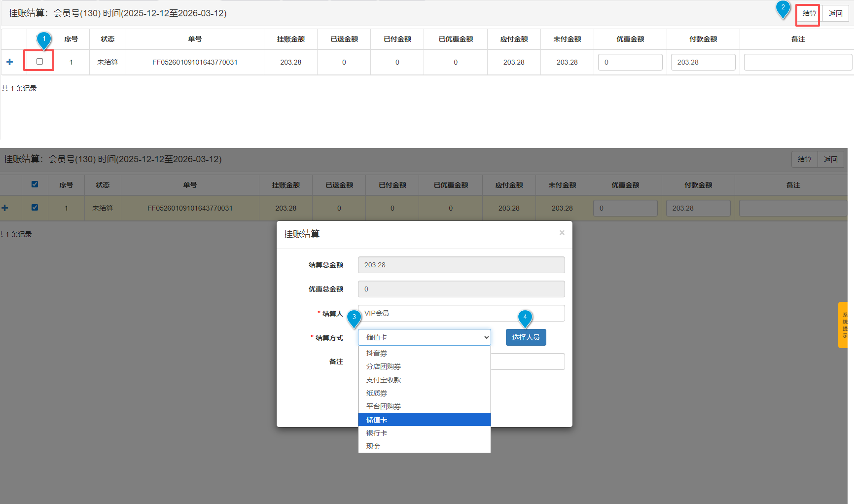This screenshot has width=854, height=504.
Task: Click the blue plus icon in the lower table row
Action: click(5, 208)
